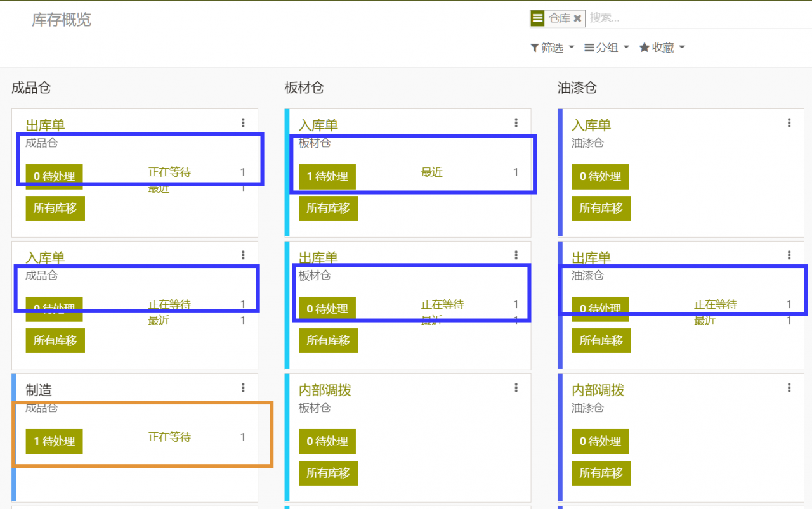Click 0 待处理 in 板材仓 出库单 card
812x509 pixels.
[327, 309]
